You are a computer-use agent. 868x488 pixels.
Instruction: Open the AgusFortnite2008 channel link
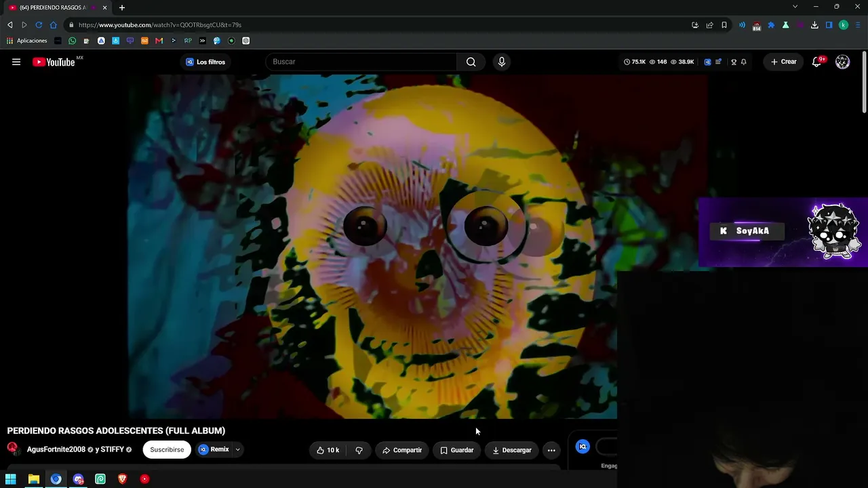click(56, 449)
